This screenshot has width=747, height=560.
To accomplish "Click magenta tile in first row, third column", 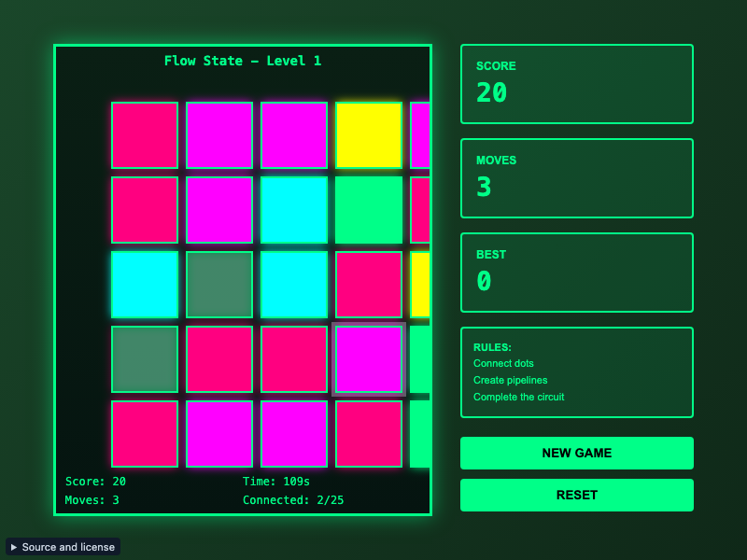I will coord(294,135).
